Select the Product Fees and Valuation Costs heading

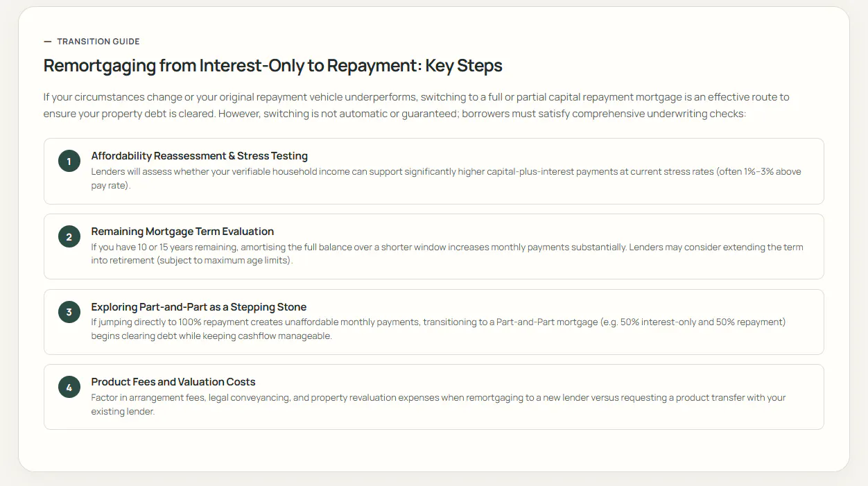pyautogui.click(x=173, y=382)
